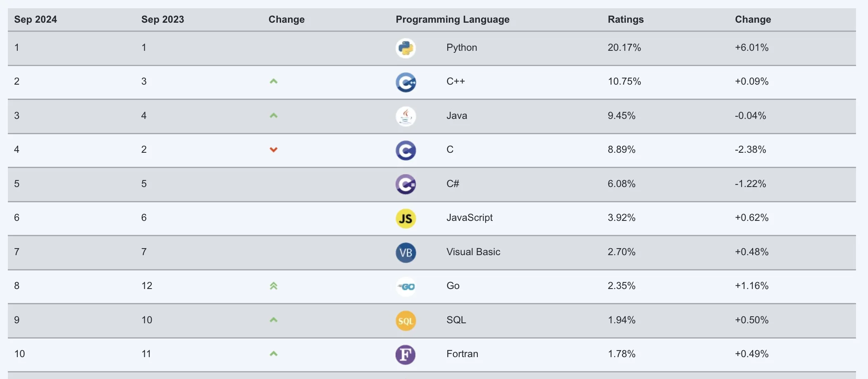Image resolution: width=868 pixels, height=379 pixels.
Task: Click the blue VB Visual Basic icon
Action: pyautogui.click(x=405, y=253)
